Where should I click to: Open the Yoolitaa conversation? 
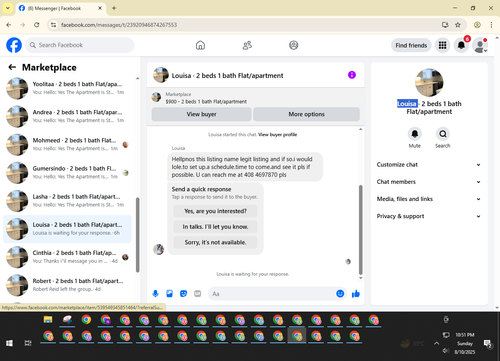pyautogui.click(x=68, y=88)
